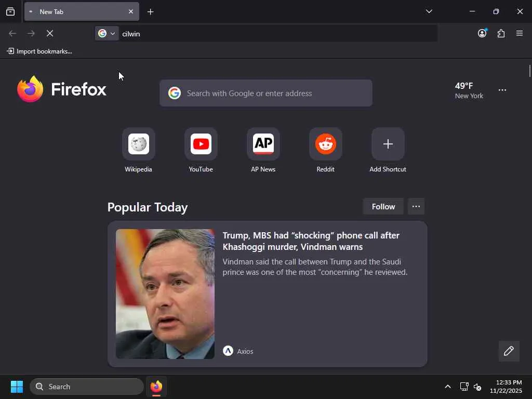The height and width of the screenshot is (399, 532).
Task: Open the application hamburger menu
Action: click(x=520, y=33)
